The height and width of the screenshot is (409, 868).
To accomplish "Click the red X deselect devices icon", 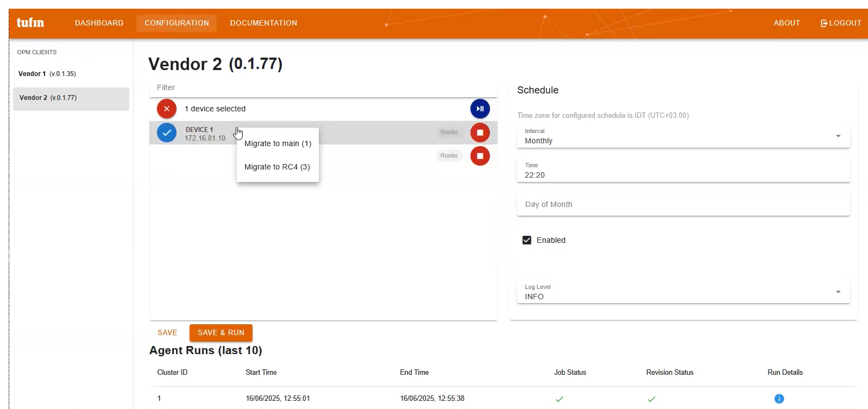I will coord(167,109).
